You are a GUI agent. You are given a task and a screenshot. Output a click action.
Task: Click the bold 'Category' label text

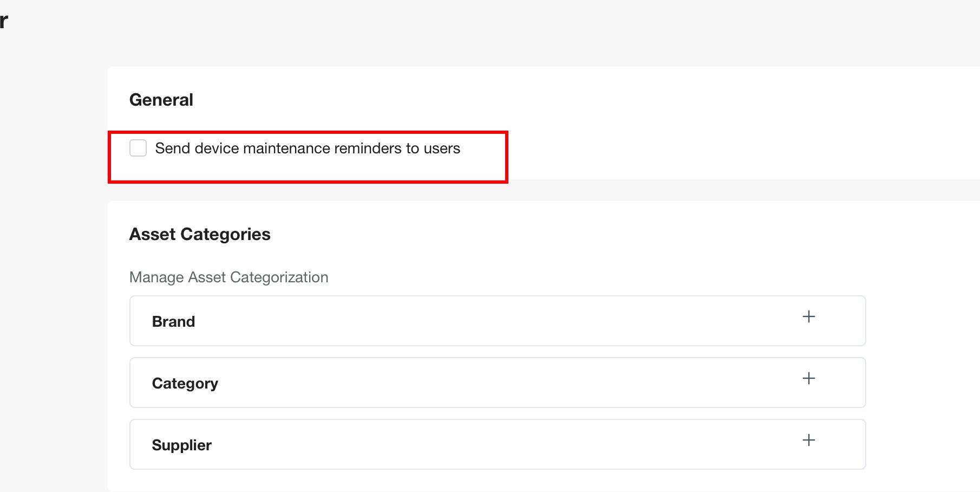pos(185,383)
